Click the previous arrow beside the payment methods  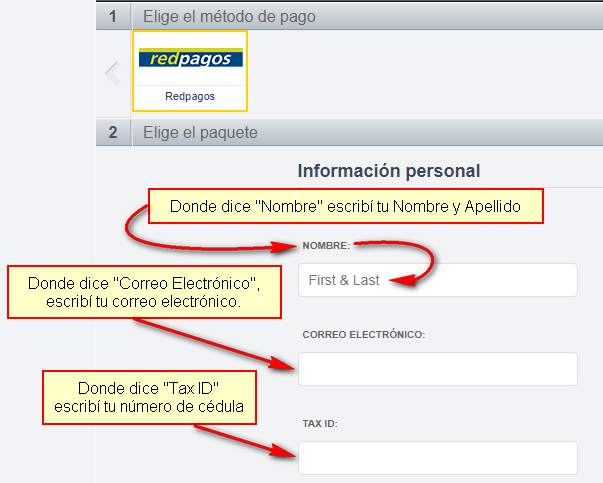tap(113, 72)
